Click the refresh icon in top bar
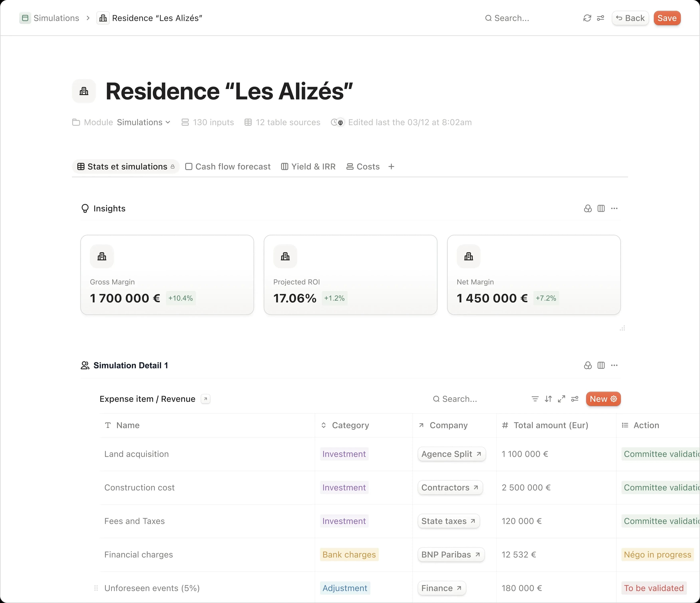Image resolution: width=700 pixels, height=603 pixels. tap(587, 18)
